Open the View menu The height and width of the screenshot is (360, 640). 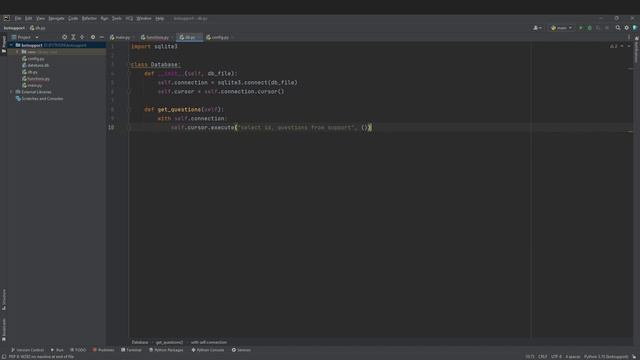[40, 18]
